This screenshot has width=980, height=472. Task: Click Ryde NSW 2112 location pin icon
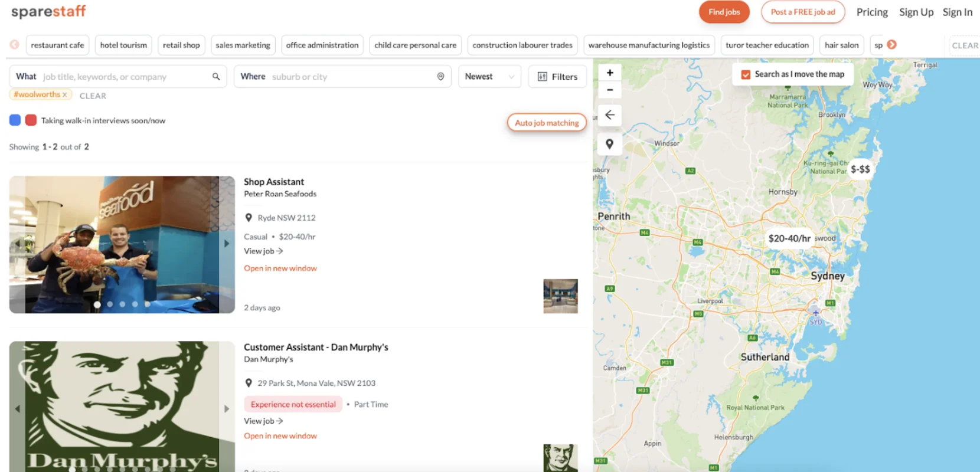click(249, 218)
